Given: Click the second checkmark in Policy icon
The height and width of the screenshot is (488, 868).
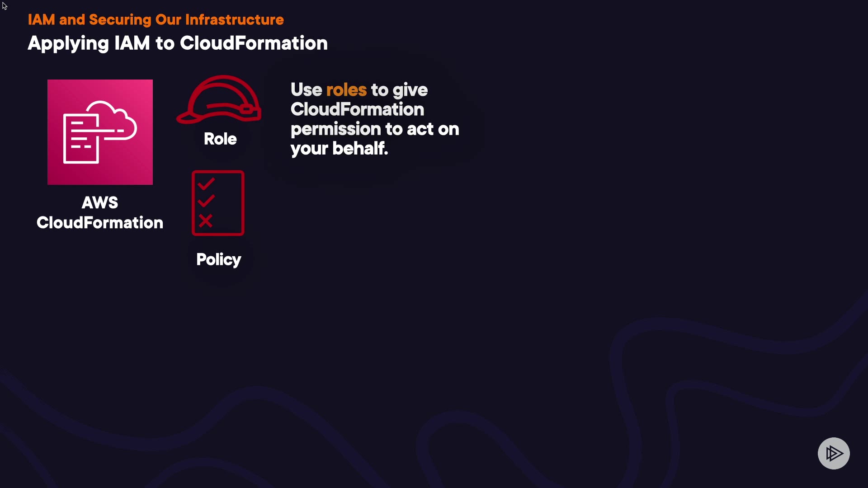Looking at the screenshot, I should click(x=206, y=201).
